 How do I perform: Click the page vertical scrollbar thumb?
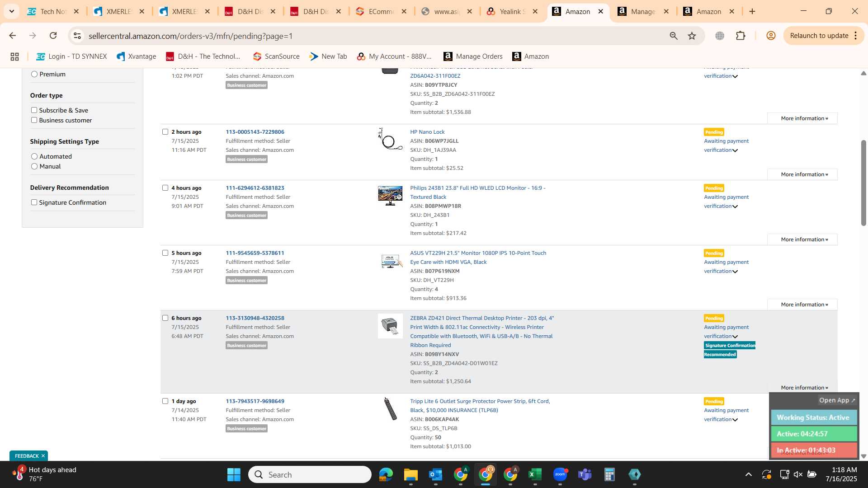click(863, 183)
